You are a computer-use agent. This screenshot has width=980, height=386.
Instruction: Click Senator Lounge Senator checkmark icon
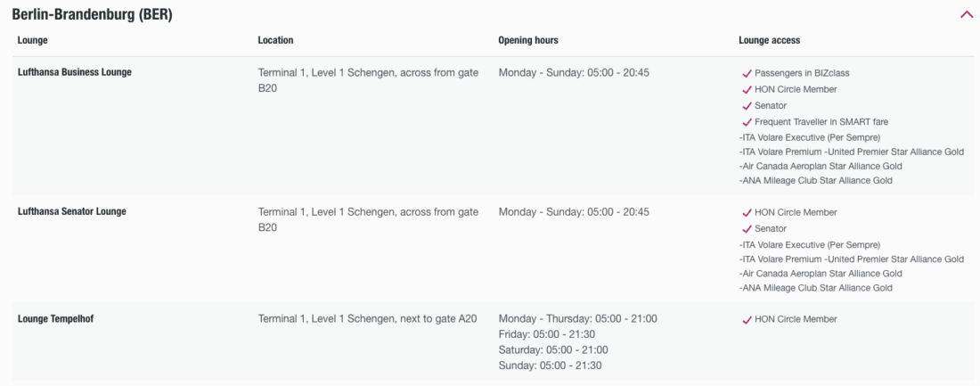point(747,229)
